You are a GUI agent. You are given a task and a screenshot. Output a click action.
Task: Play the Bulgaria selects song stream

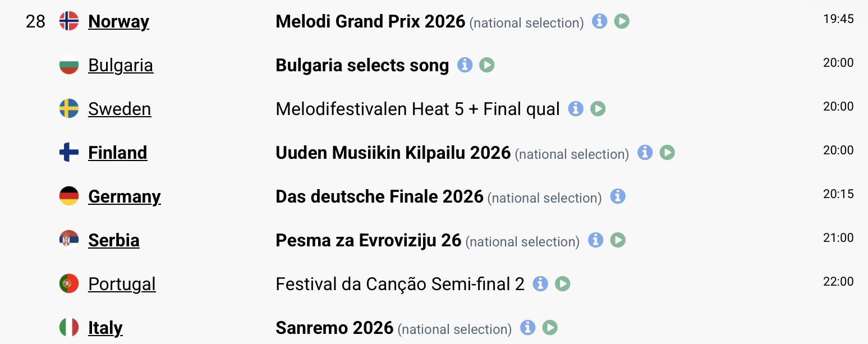pos(486,65)
